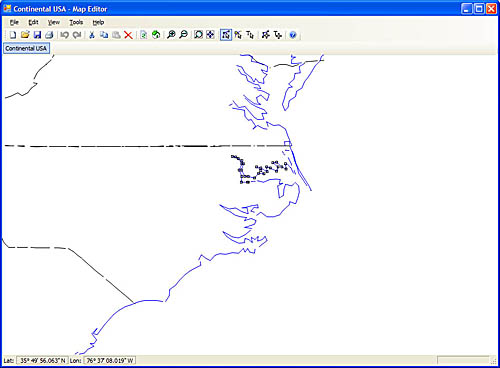Click the latitude readout field
This screenshot has height=368, width=500.
coord(42,360)
